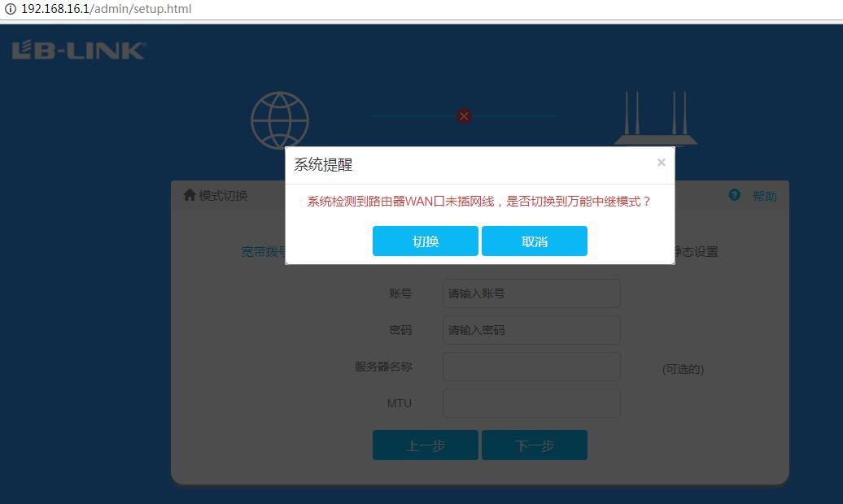Click the 账号 input field
This screenshot has height=504, width=843.
(x=531, y=293)
